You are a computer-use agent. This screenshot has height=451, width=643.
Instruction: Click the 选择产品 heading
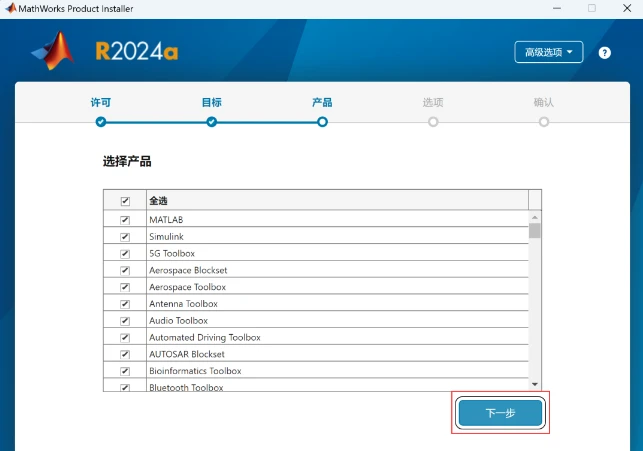(x=127, y=161)
